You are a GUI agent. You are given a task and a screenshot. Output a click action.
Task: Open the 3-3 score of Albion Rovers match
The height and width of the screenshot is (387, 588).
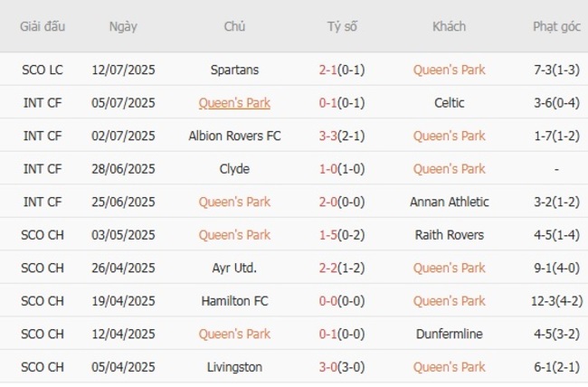pos(329,136)
